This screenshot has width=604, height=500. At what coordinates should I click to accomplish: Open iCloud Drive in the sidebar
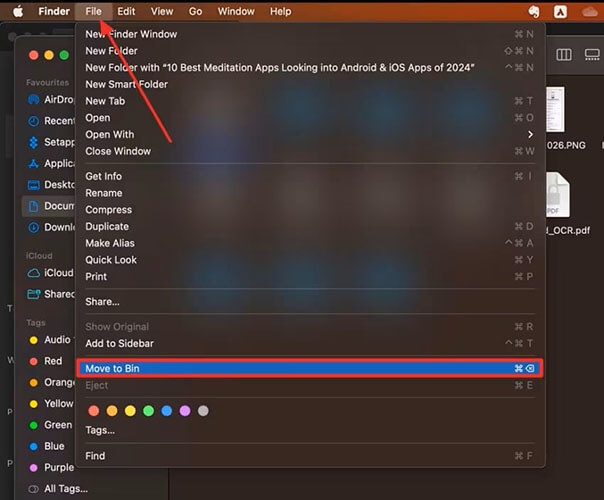click(50, 273)
